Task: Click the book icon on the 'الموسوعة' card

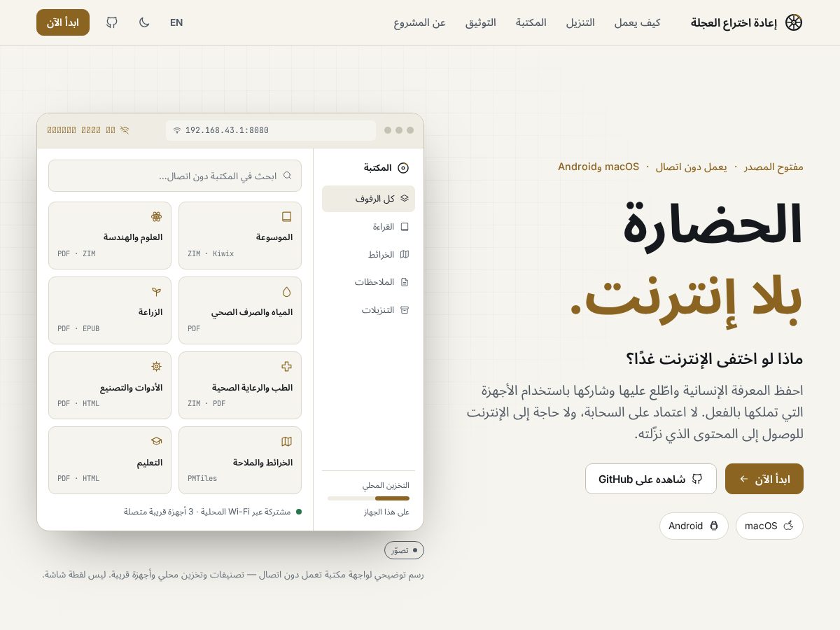Action: 286,217
